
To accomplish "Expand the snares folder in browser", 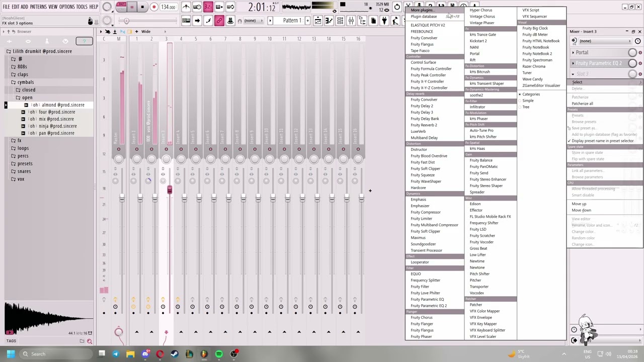I will (x=24, y=171).
